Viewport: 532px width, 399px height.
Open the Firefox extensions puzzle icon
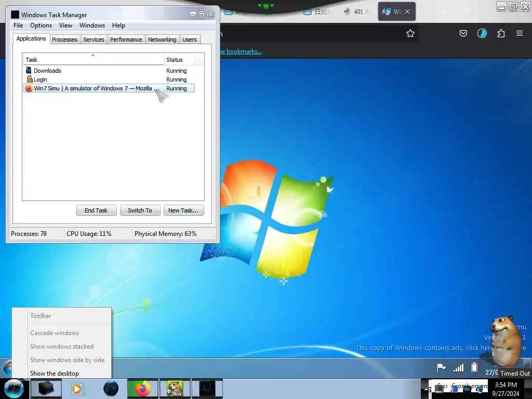[x=501, y=33]
